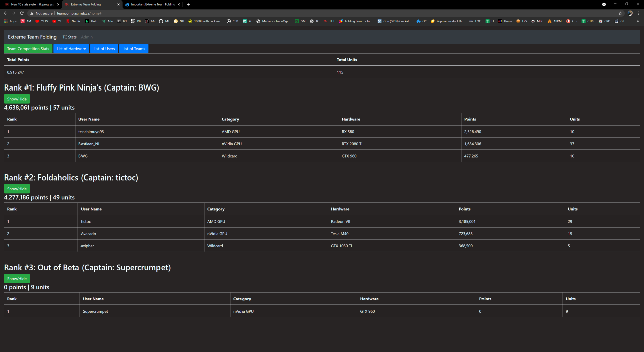Click the browser back arrow
This screenshot has width=644, height=352.
(6, 13)
